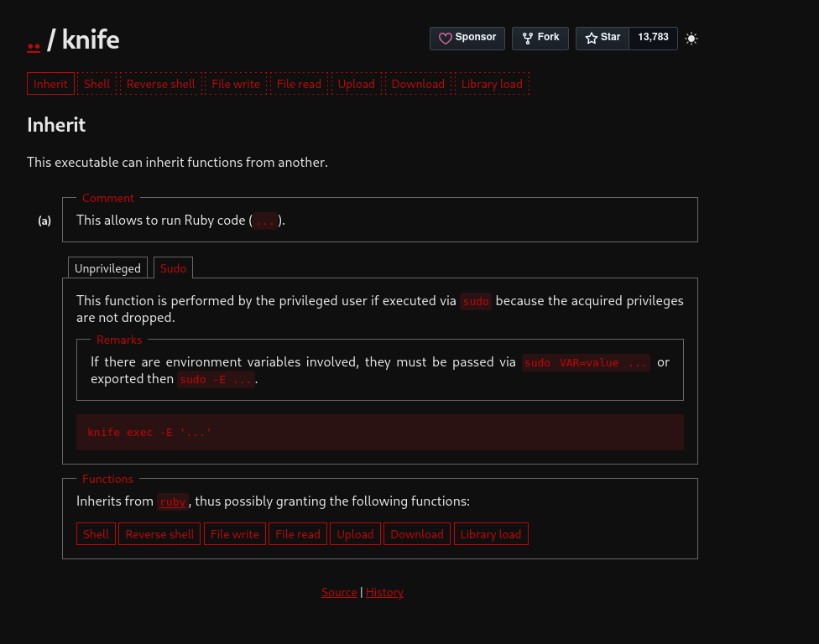819x644 pixels.
Task: Click Library load button in the Functions box
Action: pos(491,534)
